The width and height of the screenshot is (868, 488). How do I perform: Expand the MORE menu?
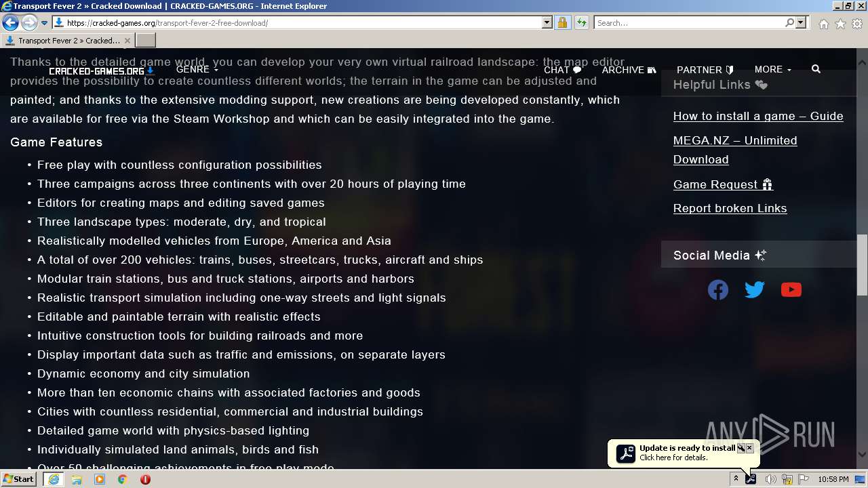(x=773, y=70)
